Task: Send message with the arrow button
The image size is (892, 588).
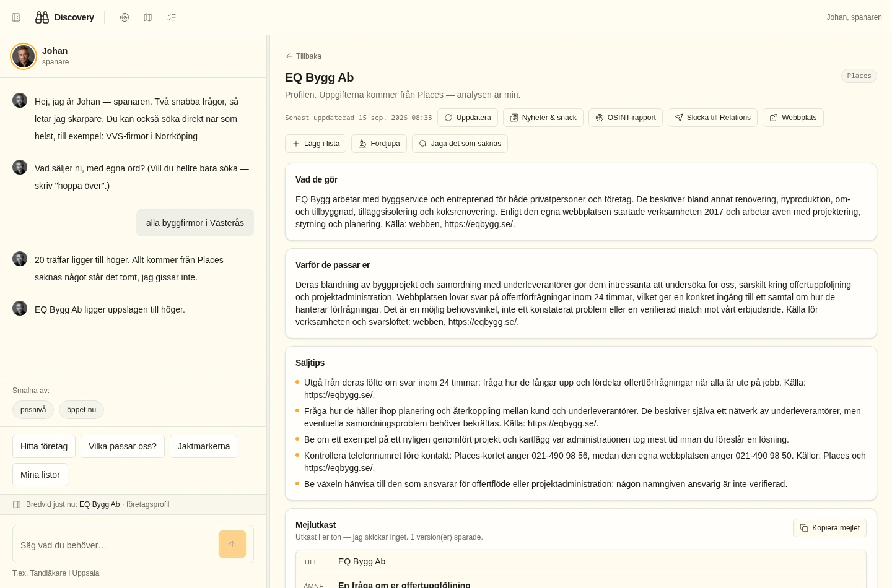Action: click(x=232, y=544)
